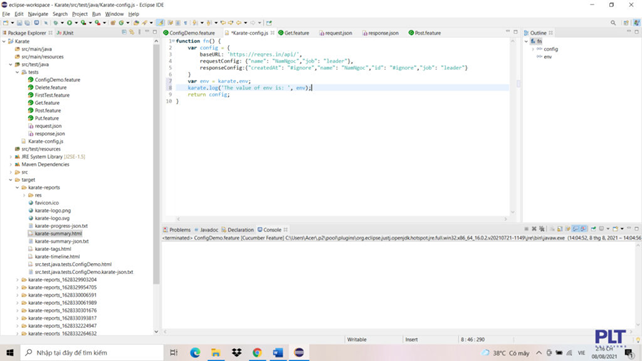The width and height of the screenshot is (642, 361).
Task: Collapse the src/test/java folder
Action: (11, 64)
